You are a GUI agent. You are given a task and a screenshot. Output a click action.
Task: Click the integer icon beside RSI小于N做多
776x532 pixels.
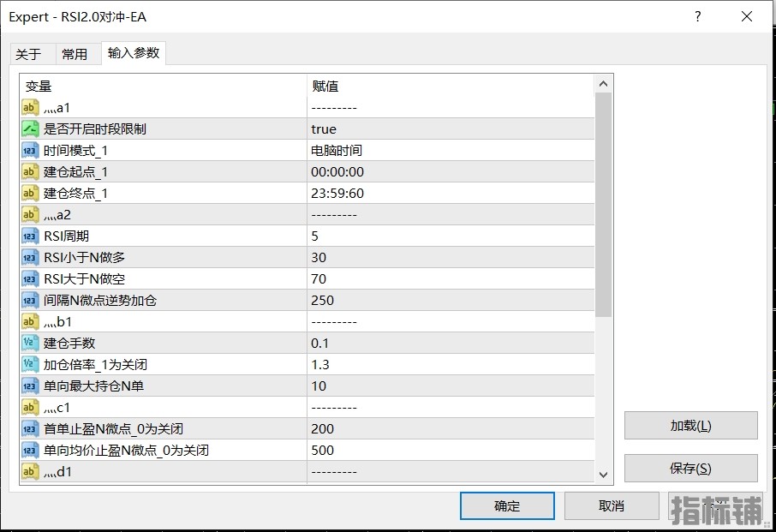pos(30,257)
